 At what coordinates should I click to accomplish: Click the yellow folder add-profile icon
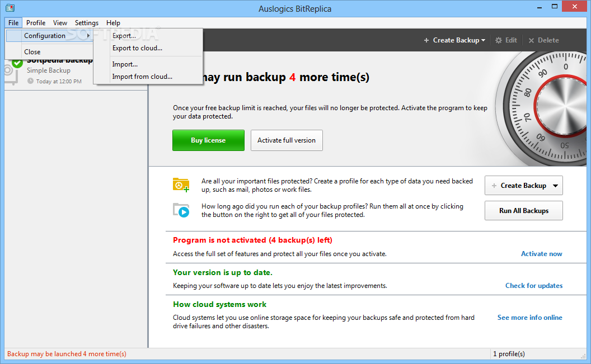click(181, 185)
